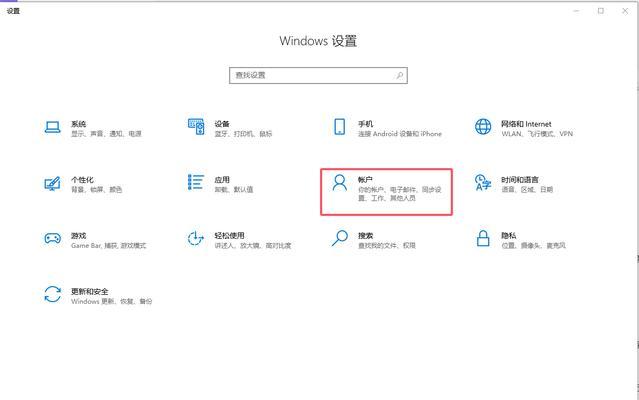
Task: Click '卸载、默认值' description under 应用
Action: point(234,189)
